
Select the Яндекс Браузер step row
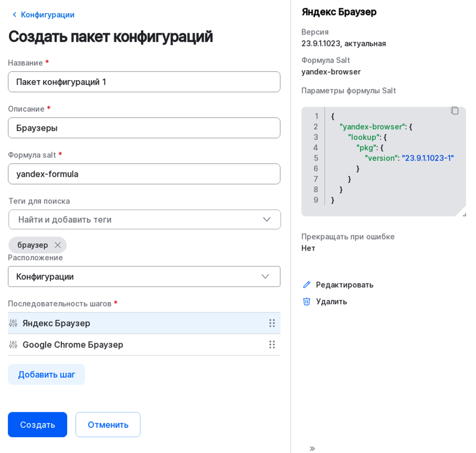[x=131, y=323]
